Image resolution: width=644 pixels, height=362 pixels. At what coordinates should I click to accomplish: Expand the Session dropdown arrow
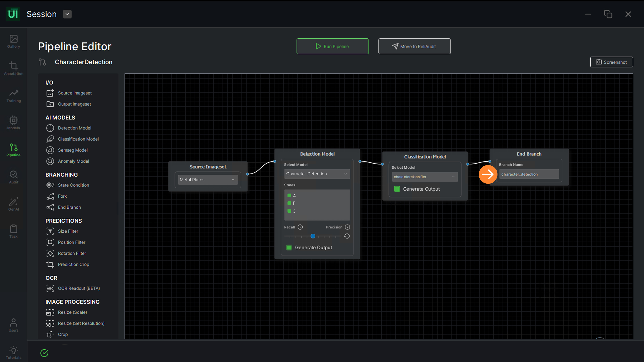(x=67, y=14)
